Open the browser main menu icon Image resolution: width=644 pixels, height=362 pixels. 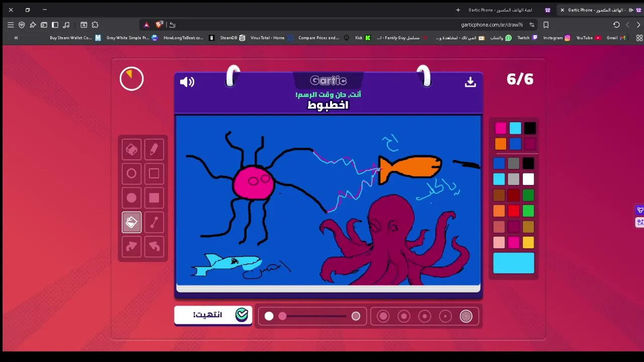(11, 25)
